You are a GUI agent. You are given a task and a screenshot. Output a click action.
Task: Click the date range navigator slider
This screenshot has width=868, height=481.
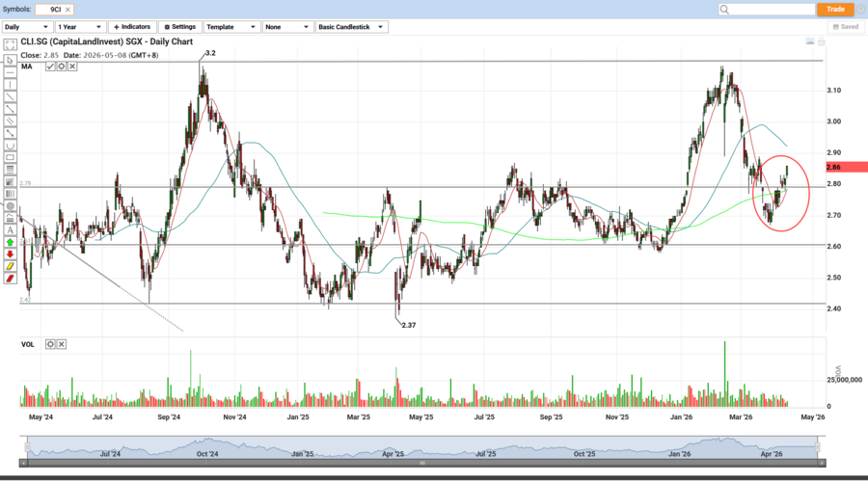point(420,446)
